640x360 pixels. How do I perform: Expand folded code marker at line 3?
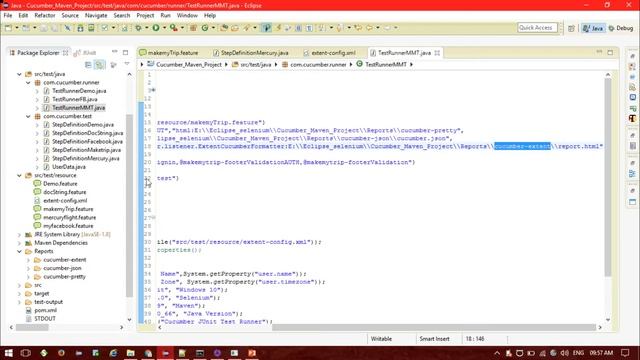point(153,90)
